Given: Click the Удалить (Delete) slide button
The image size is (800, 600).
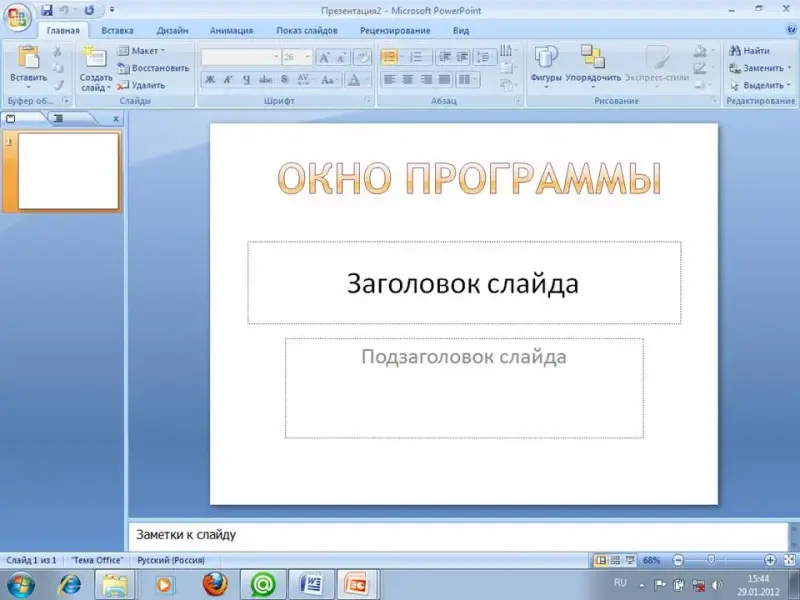Looking at the screenshot, I should click(141, 85).
